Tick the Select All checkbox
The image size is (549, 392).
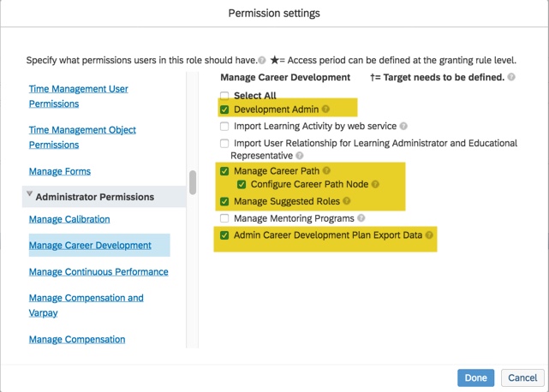(x=224, y=96)
